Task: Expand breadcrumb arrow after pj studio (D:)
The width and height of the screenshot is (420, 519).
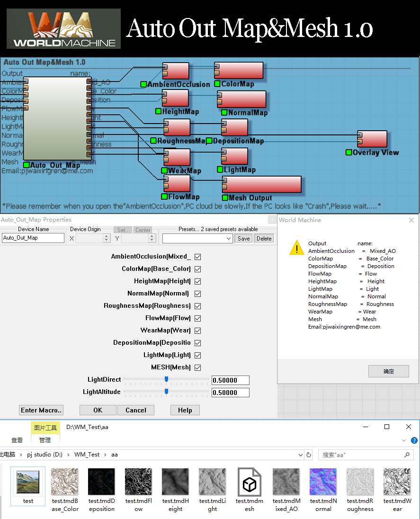Action: (x=68, y=455)
